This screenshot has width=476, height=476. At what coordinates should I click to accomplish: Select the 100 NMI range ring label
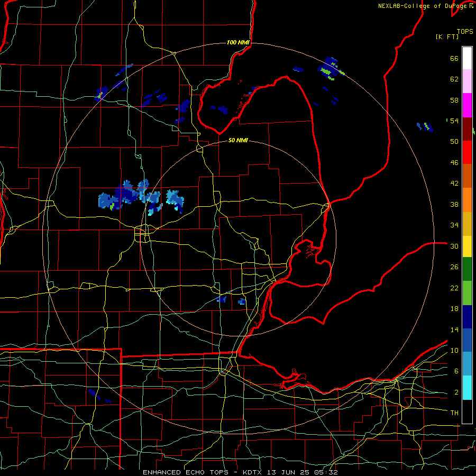[239, 42]
